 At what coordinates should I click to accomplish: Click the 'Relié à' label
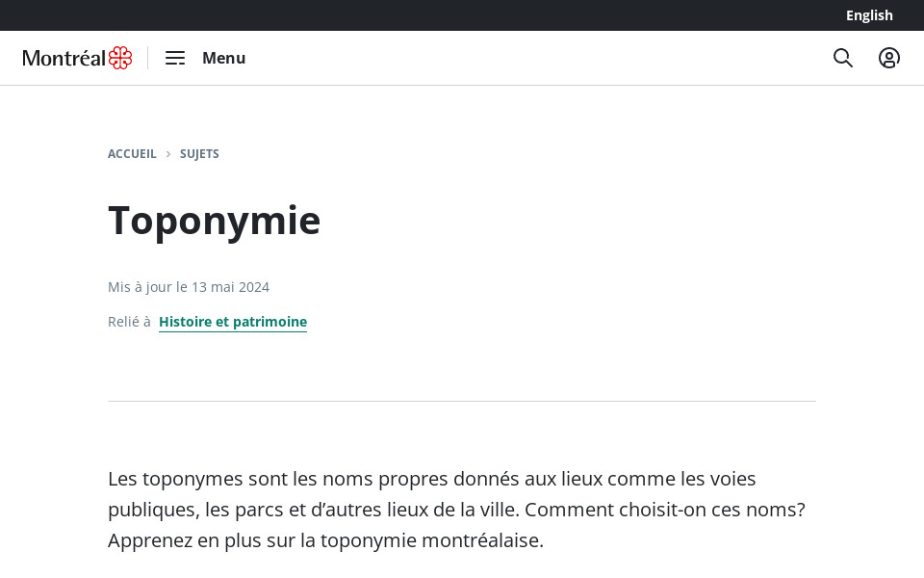pyautogui.click(x=129, y=322)
